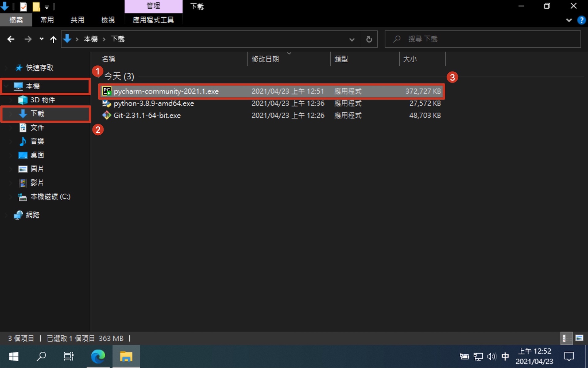Viewport: 588px width, 368px height.
Task: Sort by the 大小 column header
Action: click(x=410, y=59)
